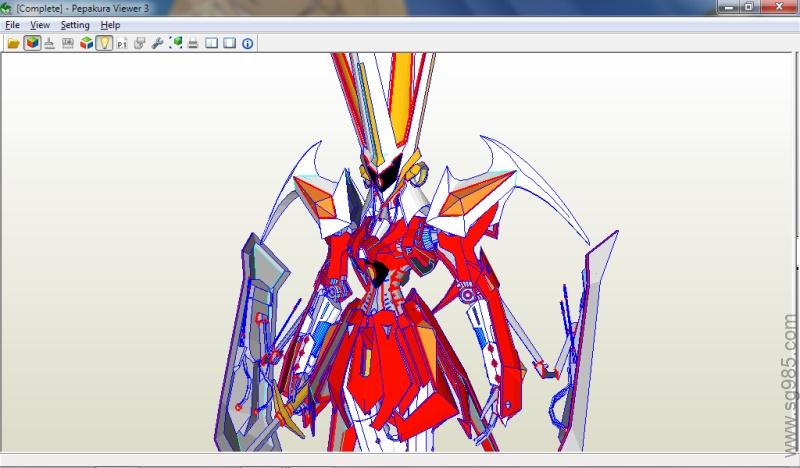This screenshot has width=800, height=468.
Task: Maximize the Pepakura Viewer window
Action: click(749, 7)
